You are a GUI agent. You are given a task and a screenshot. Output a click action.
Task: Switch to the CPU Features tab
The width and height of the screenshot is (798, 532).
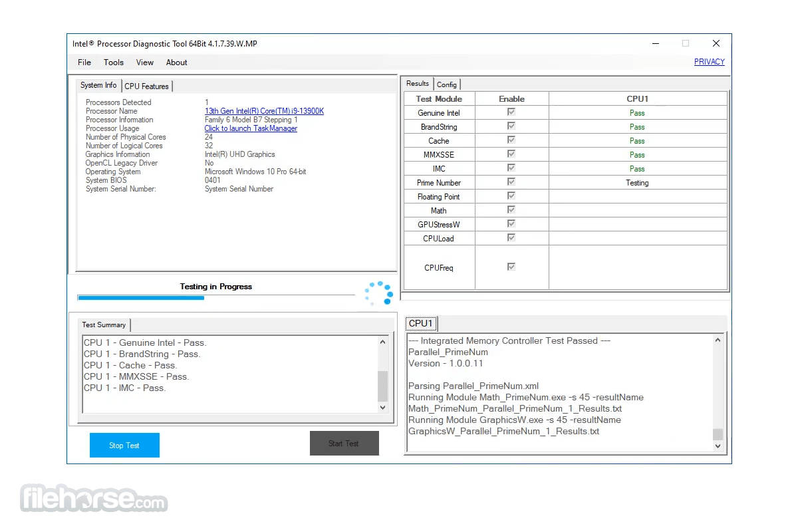pos(147,86)
